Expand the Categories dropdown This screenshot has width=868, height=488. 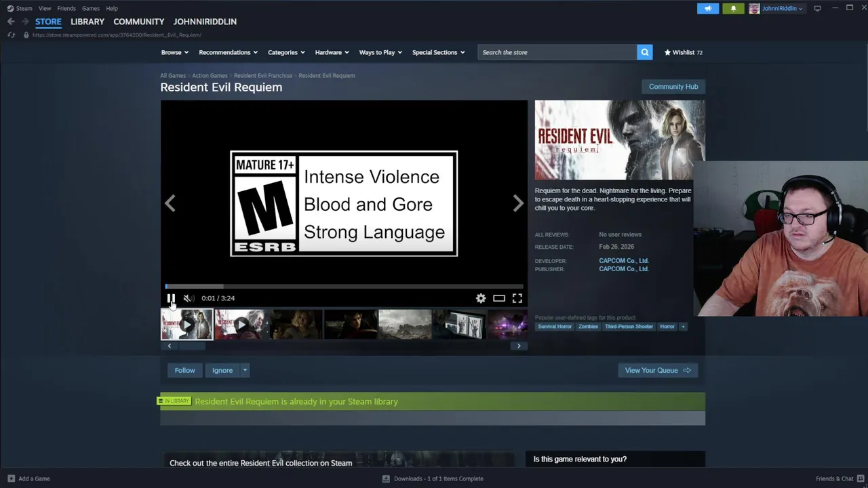(286, 52)
